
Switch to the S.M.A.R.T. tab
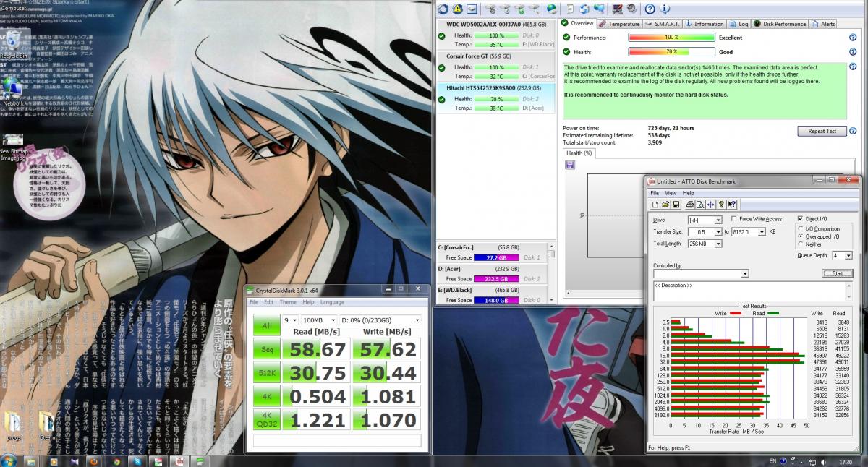(x=663, y=24)
